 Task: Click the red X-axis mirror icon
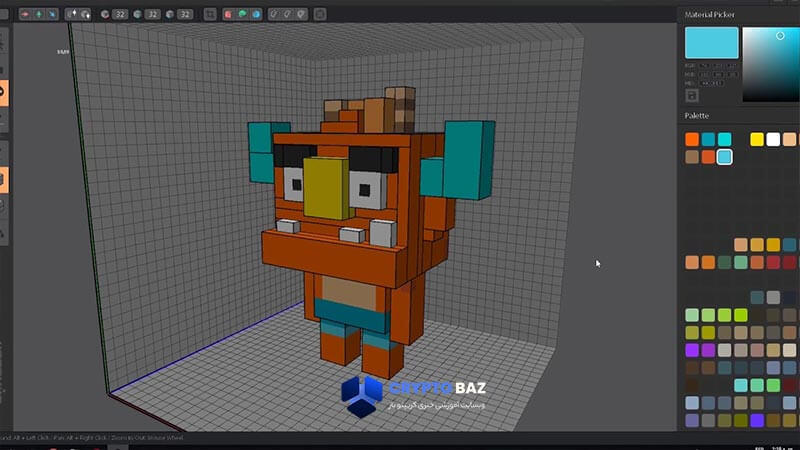[x=24, y=14]
